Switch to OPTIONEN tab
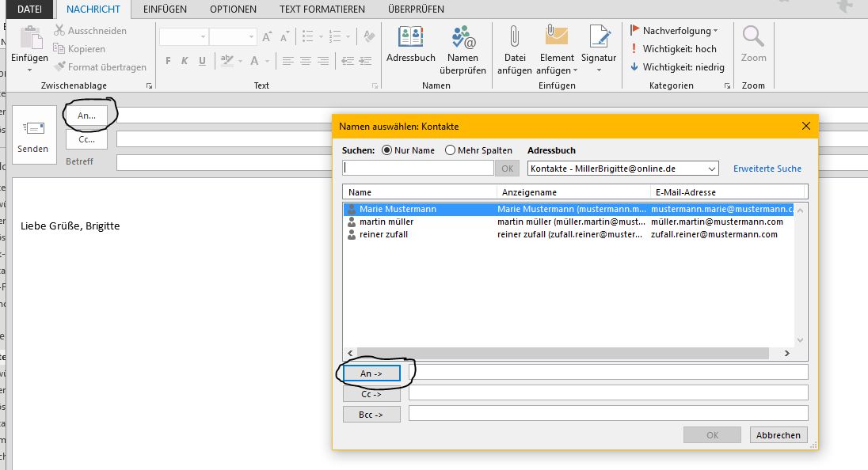The height and width of the screenshot is (470, 868). [233, 9]
